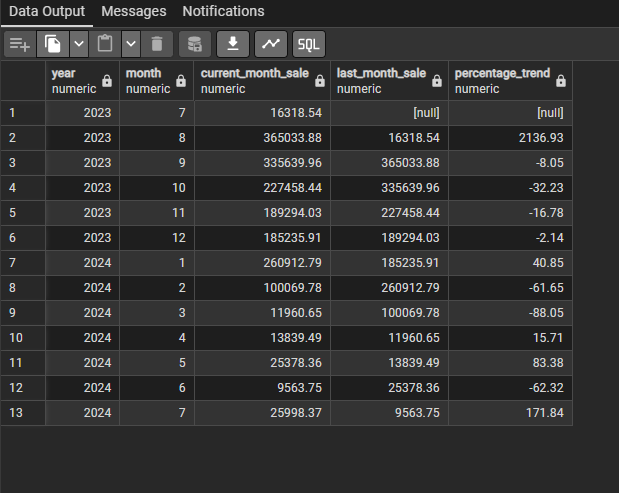Screen dimensions: 619x493
Task: Click the percentage_trend column header
Action: (500, 81)
